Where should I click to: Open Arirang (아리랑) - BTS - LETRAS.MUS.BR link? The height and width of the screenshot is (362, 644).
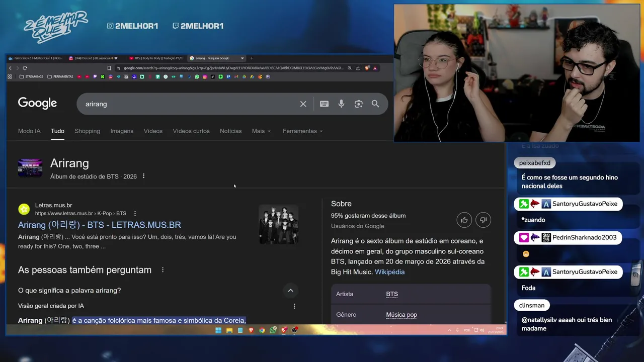(x=100, y=225)
